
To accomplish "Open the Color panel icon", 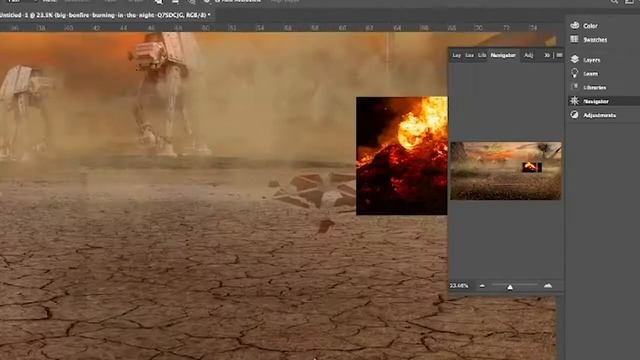I will [x=575, y=25].
